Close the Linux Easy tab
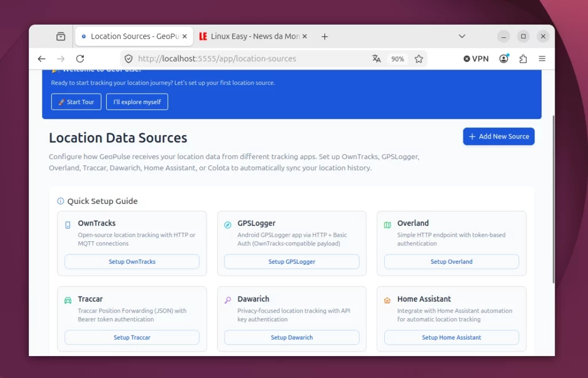This screenshot has height=378, width=588. (304, 36)
